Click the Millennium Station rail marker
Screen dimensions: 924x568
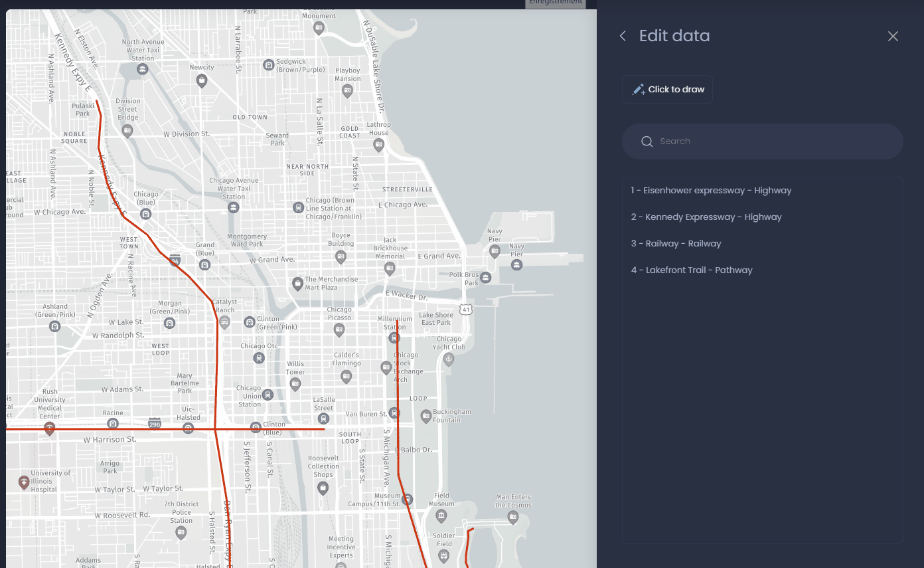click(x=394, y=337)
